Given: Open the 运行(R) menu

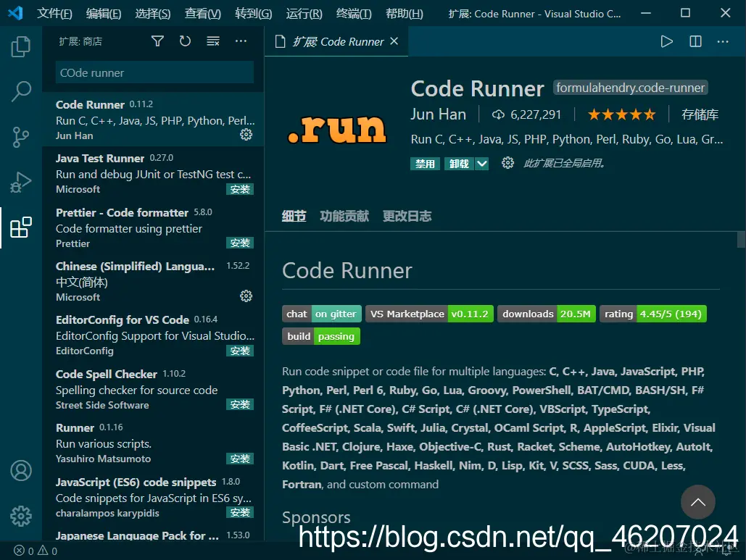Looking at the screenshot, I should coord(304,13).
